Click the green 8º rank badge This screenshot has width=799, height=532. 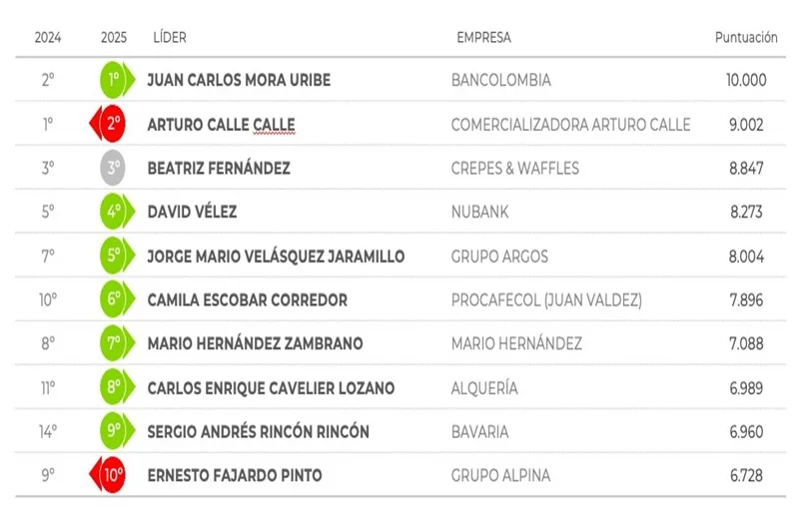114,387
